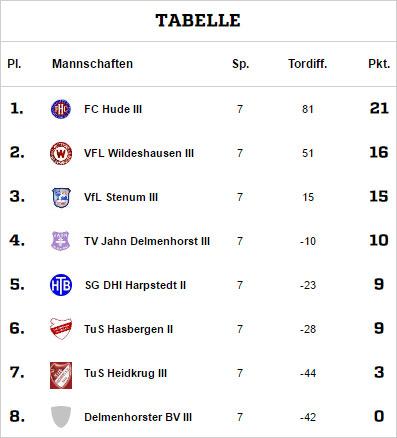Click the TuS Heidkrug III red logo

[61, 375]
